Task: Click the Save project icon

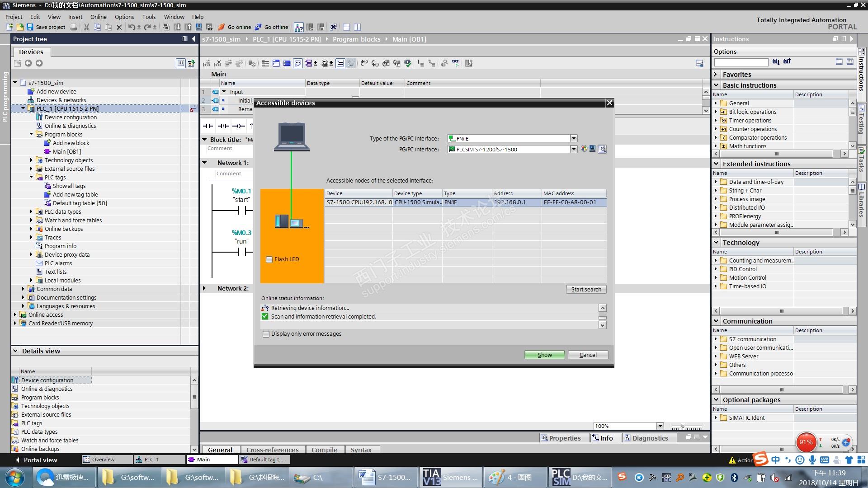Action: pos(30,27)
